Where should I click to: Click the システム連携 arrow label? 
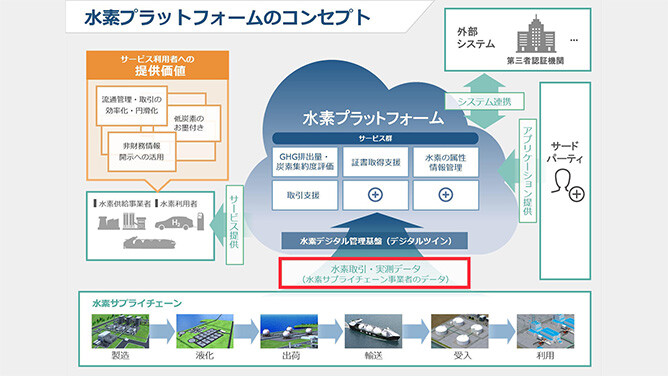484,101
